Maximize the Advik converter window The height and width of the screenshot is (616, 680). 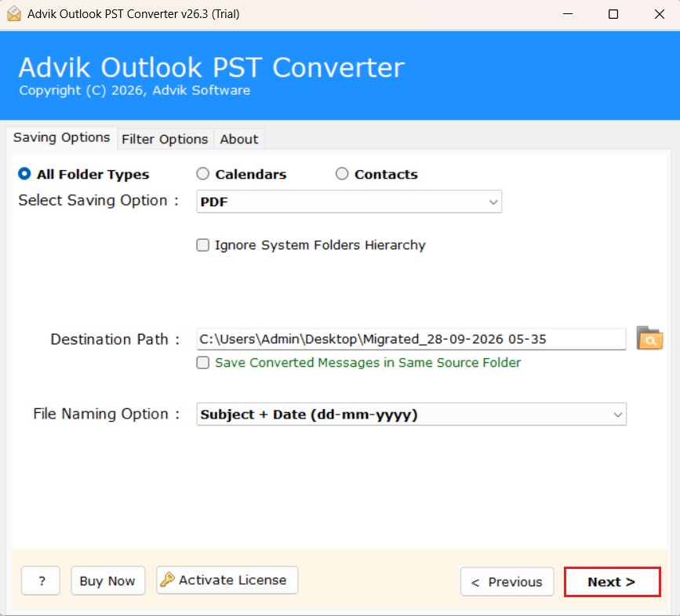click(613, 14)
